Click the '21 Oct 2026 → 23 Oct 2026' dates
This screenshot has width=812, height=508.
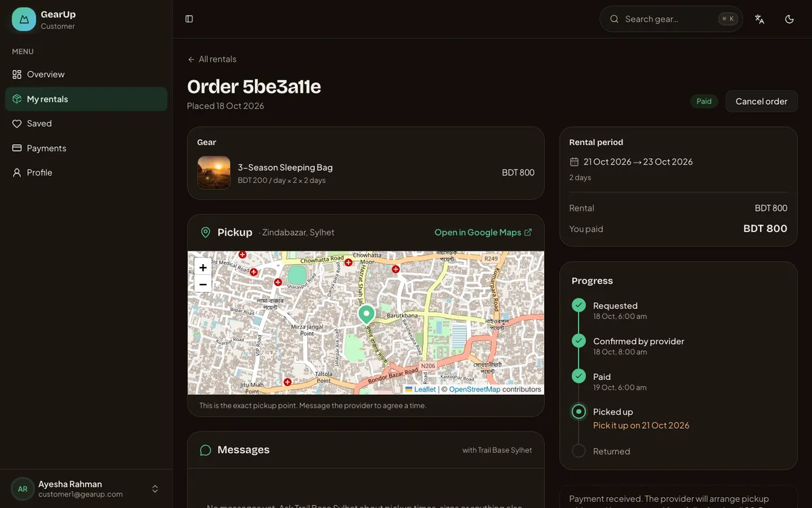[638, 162]
